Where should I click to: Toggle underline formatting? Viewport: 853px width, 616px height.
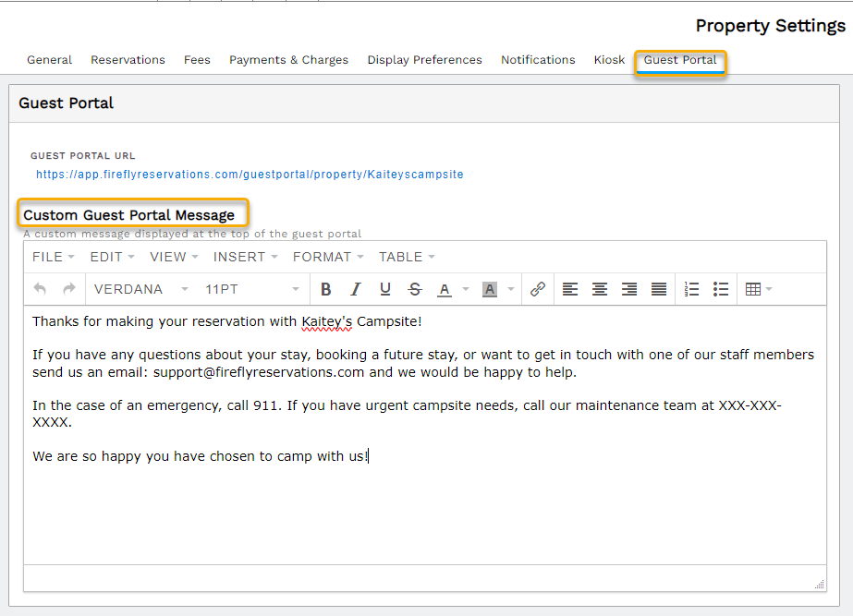pyautogui.click(x=384, y=289)
